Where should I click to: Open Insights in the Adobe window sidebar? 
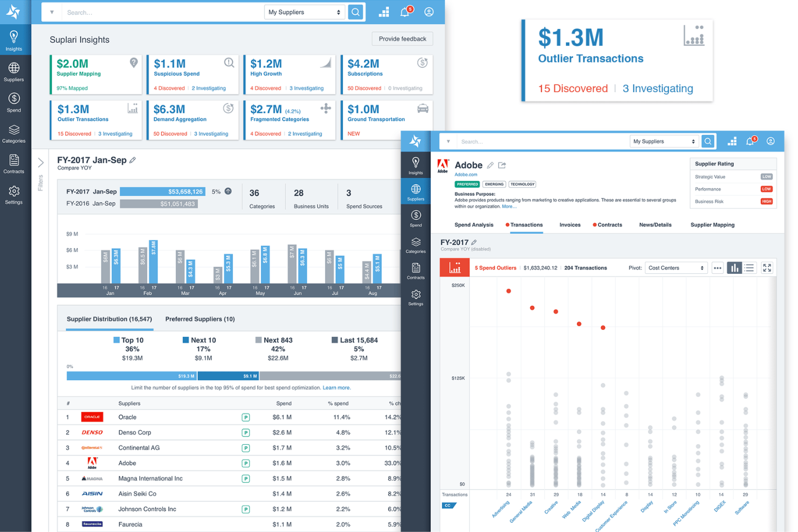(416, 165)
